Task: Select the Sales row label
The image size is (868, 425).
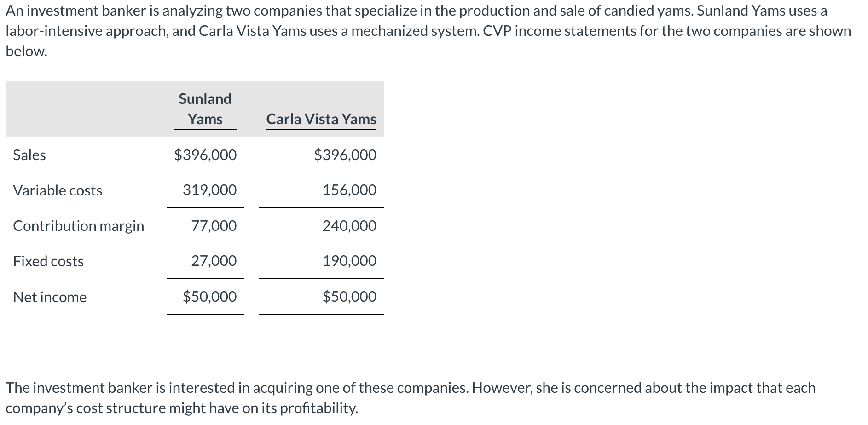Action: click(x=29, y=155)
